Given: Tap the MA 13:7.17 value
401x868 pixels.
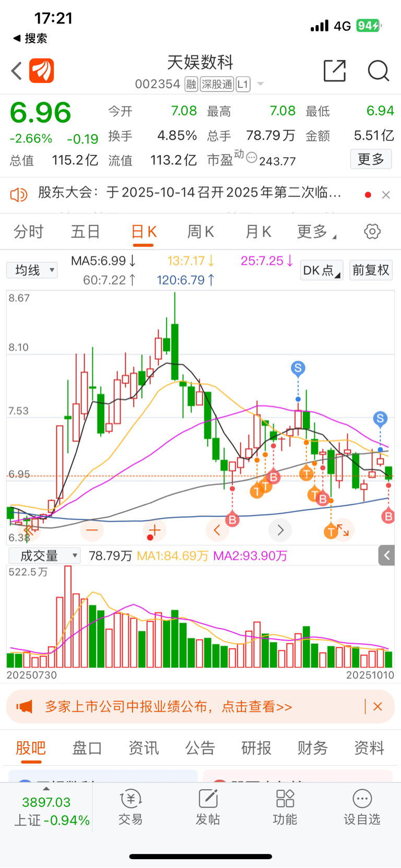Looking at the screenshot, I should click(191, 260).
